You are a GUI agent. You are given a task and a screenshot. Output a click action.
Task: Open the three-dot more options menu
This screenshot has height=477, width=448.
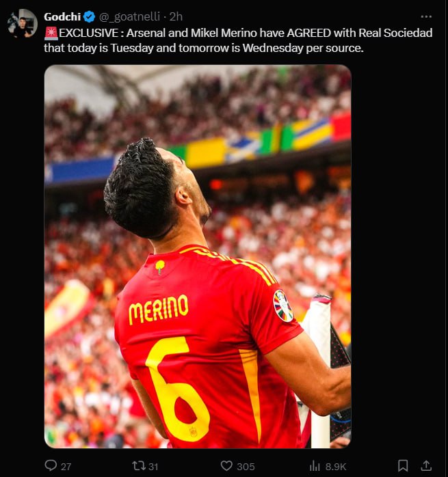(426, 16)
